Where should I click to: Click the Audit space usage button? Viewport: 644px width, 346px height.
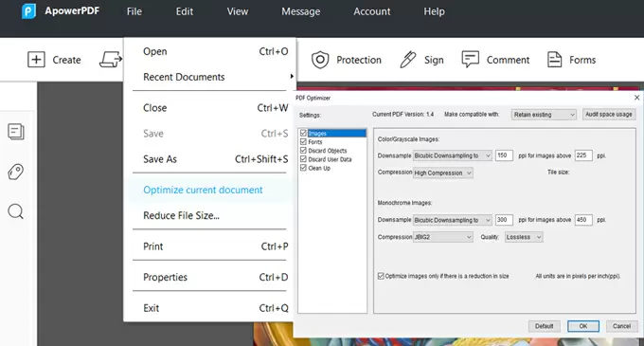coord(609,115)
